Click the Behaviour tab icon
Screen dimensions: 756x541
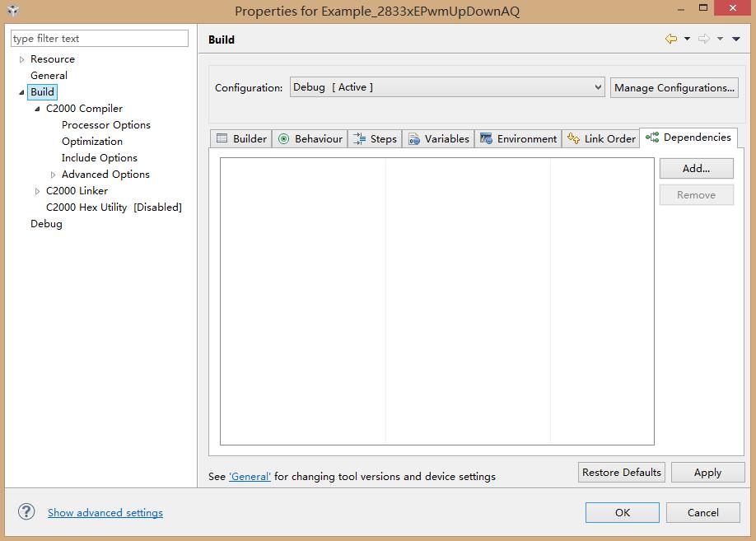click(283, 139)
